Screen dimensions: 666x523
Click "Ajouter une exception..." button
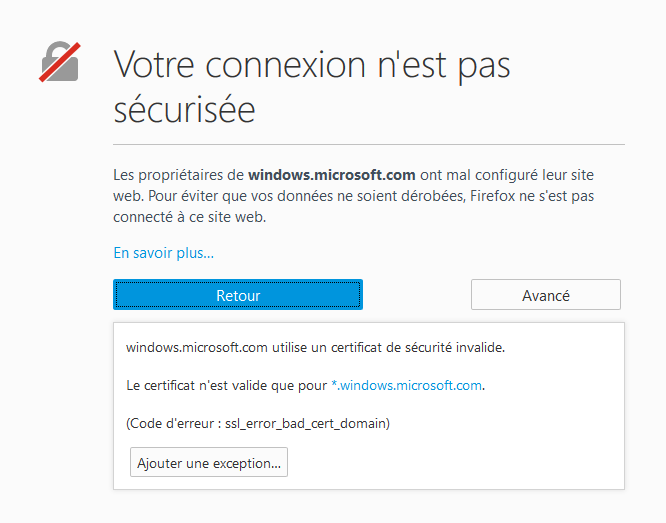[209, 462]
